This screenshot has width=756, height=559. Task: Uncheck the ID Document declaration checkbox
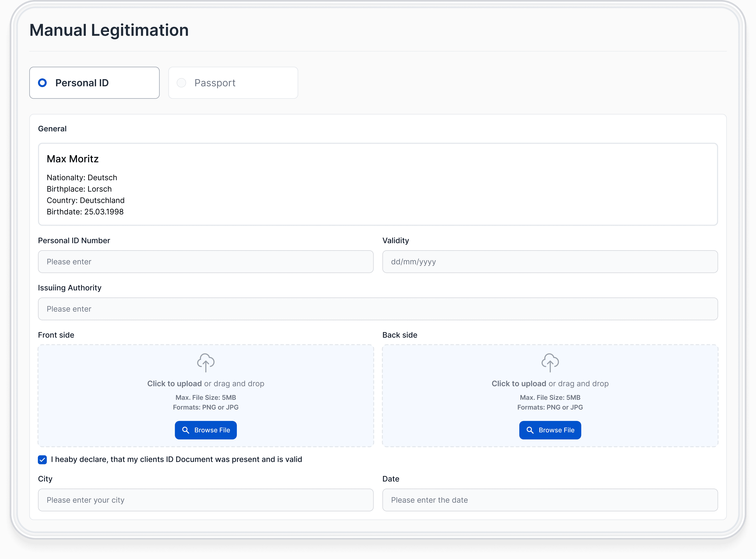[42, 459]
